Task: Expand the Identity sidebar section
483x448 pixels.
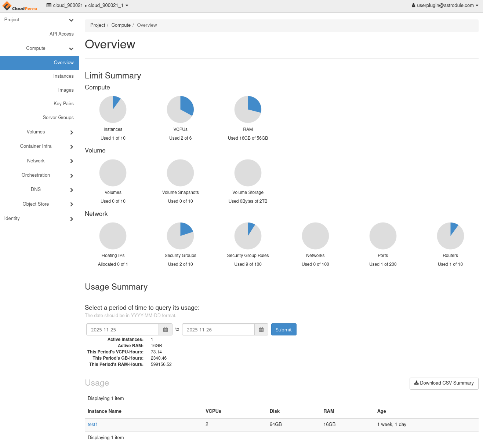Action: point(40,219)
